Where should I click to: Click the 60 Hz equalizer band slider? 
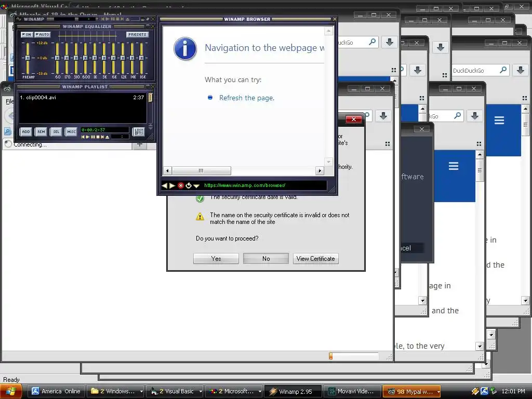(x=58, y=58)
